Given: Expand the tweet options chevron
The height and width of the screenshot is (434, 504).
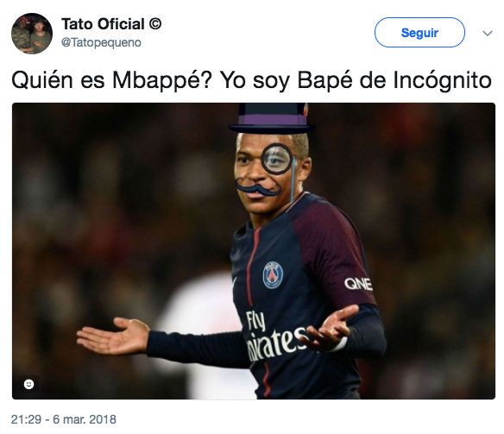Looking at the screenshot, I should tap(488, 33).
